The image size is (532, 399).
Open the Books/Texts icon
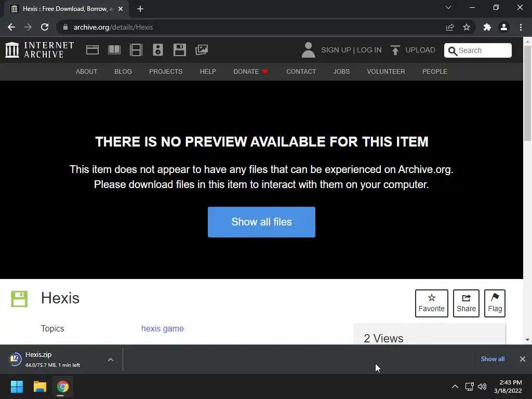click(x=114, y=50)
